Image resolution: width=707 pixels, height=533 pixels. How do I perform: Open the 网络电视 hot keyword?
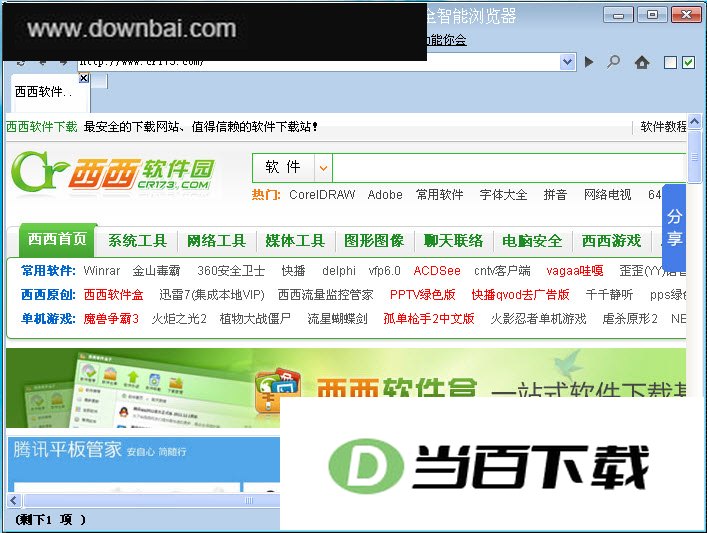coord(607,195)
